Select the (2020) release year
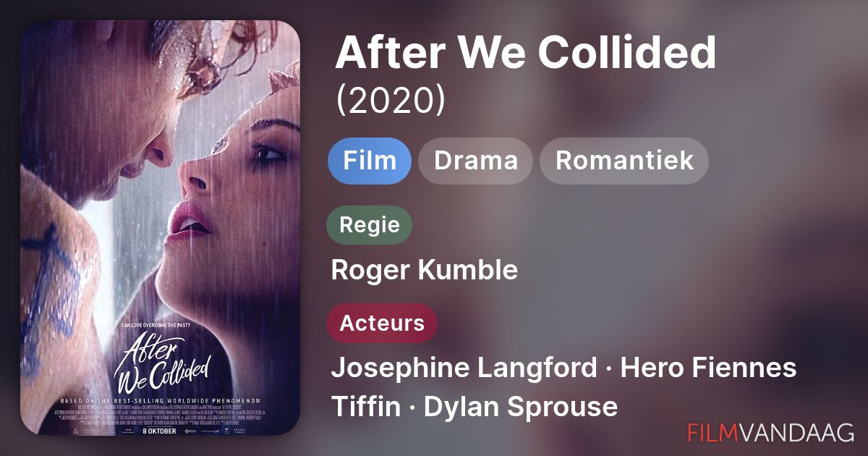The width and height of the screenshot is (868, 456). pos(391,101)
